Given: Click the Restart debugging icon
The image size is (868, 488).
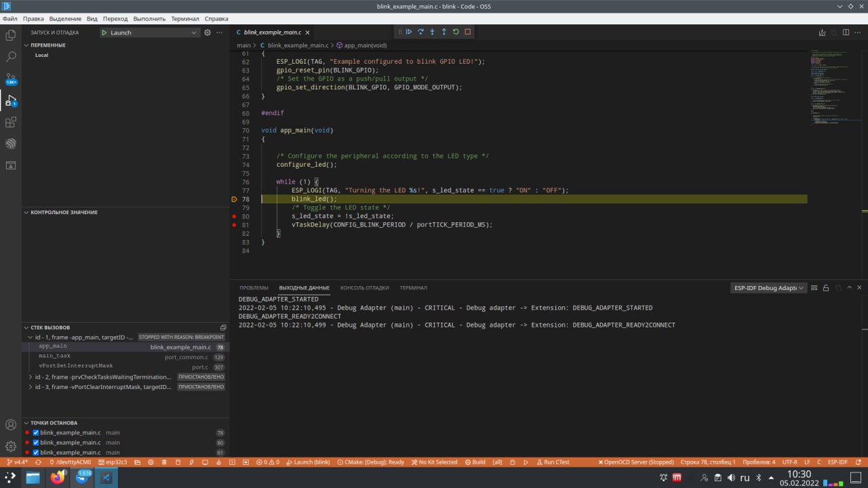Looking at the screenshot, I should click(456, 32).
